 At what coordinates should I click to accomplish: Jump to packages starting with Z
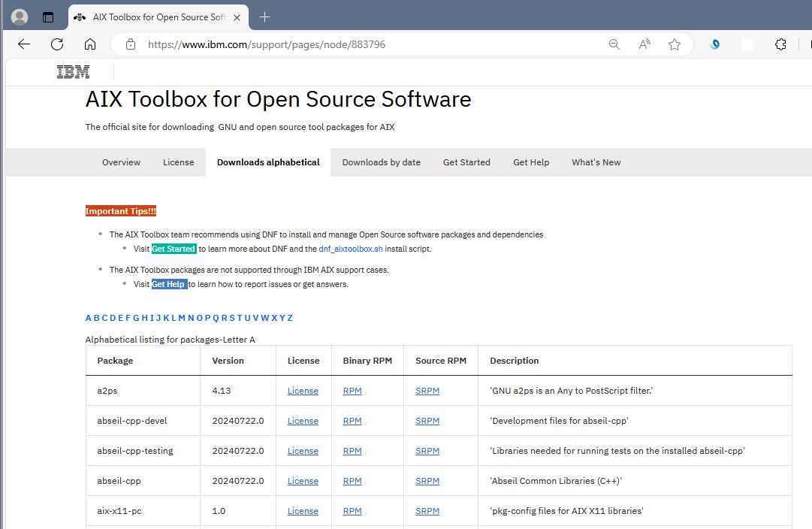click(x=290, y=318)
